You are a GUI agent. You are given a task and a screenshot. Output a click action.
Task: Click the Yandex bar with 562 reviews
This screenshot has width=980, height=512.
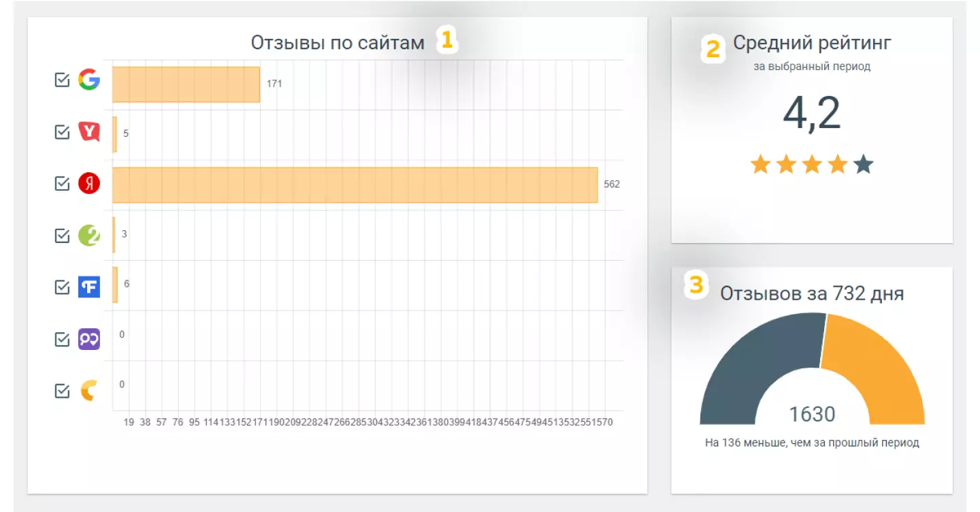(355, 185)
